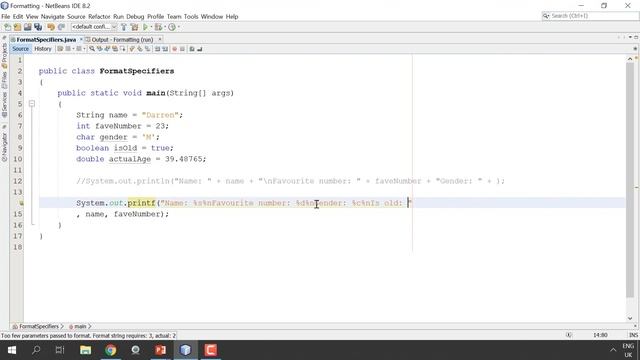Click the vertical editor scrollbar
This screenshot has height=360, width=640.
pyautogui.click(x=630, y=180)
